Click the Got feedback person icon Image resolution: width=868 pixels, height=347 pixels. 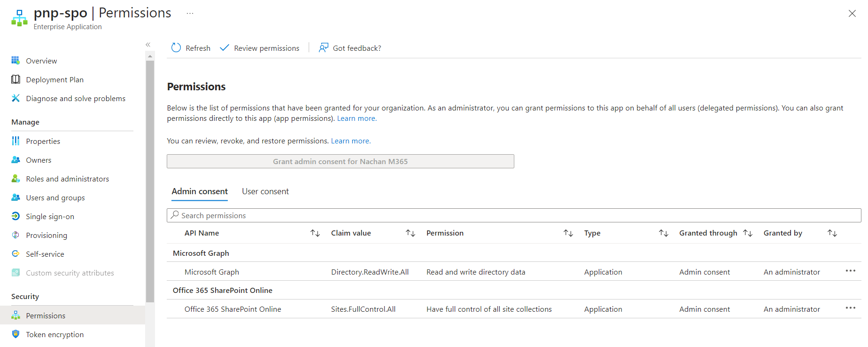[x=324, y=48]
